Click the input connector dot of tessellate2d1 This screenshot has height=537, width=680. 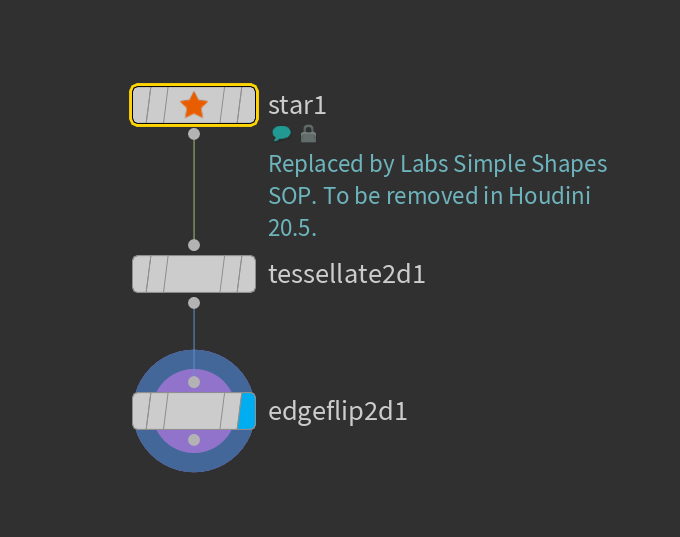[194, 245]
